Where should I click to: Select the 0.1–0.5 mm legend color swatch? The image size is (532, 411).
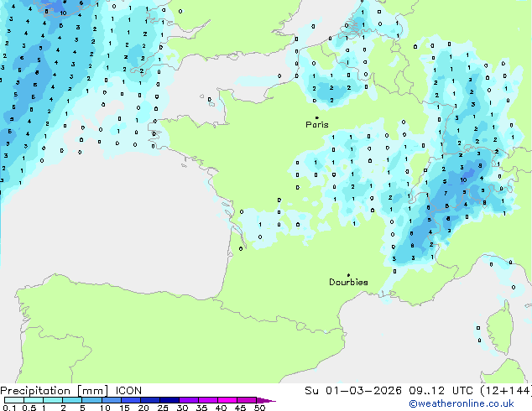pyautogui.click(x=14, y=400)
